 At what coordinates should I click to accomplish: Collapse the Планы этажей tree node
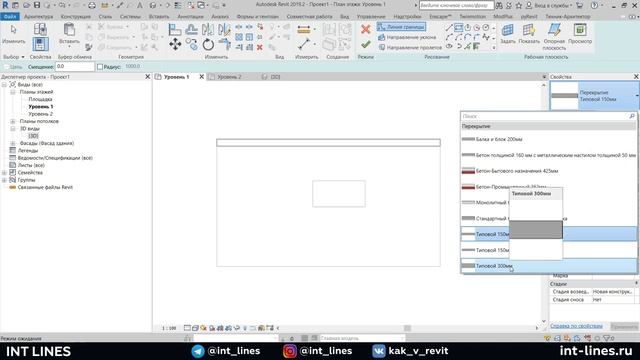point(13,92)
